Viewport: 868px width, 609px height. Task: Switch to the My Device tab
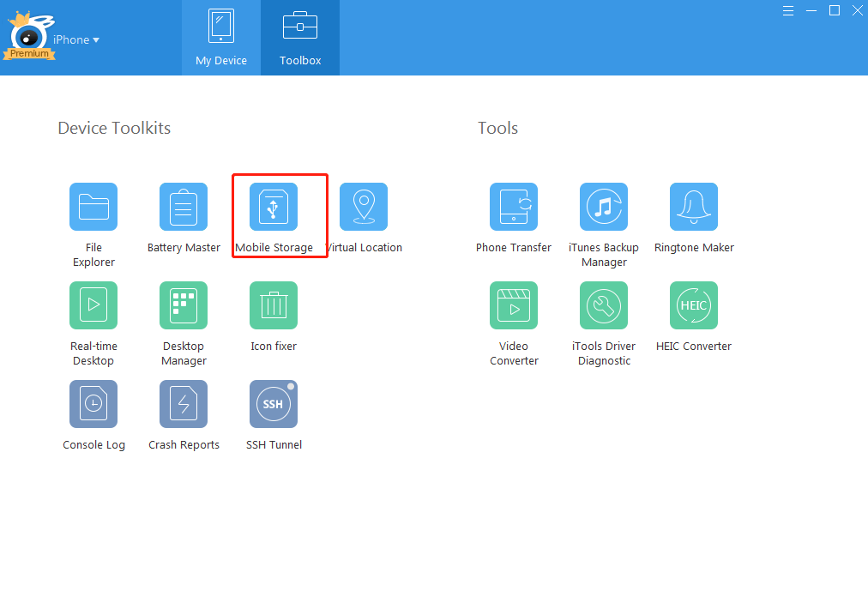pos(220,38)
